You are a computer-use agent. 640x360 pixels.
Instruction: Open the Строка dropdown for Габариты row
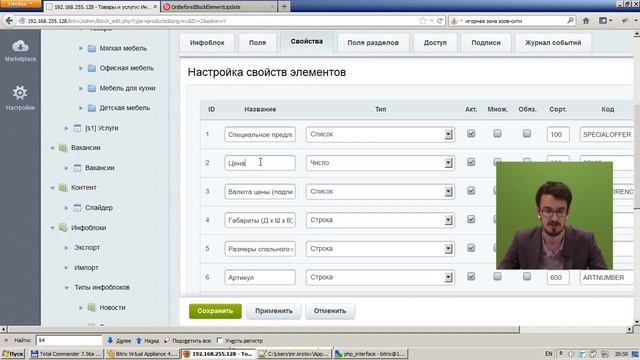click(x=380, y=220)
